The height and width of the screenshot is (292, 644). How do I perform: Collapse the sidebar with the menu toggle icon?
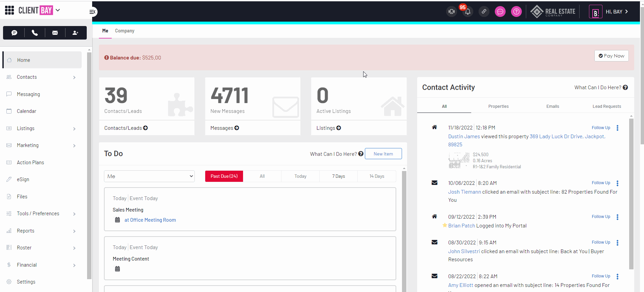pos(92,12)
